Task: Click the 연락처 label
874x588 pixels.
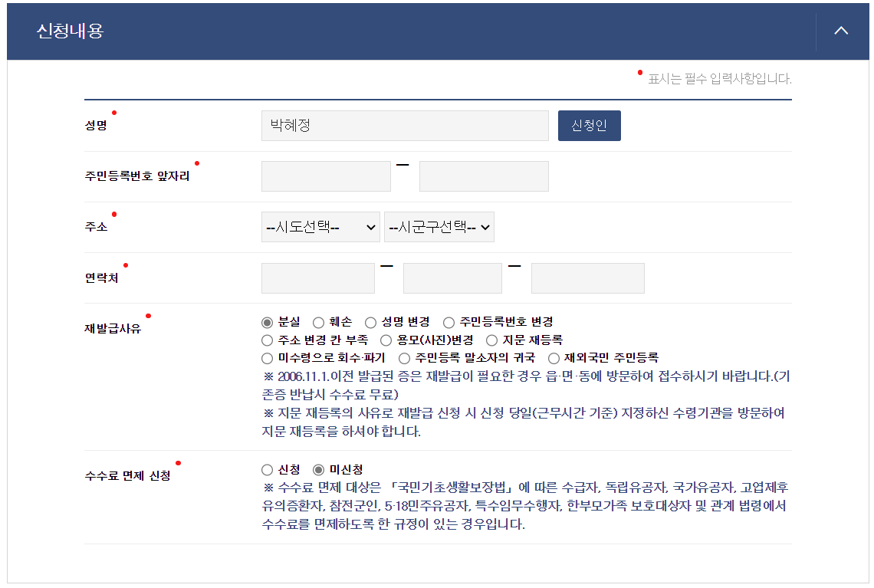Action: 101,278
